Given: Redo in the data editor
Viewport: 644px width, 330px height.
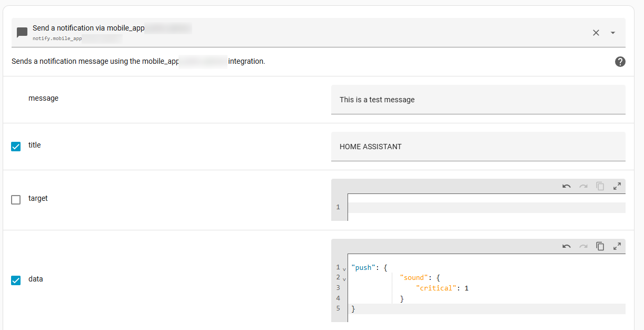Looking at the screenshot, I should 583,246.
